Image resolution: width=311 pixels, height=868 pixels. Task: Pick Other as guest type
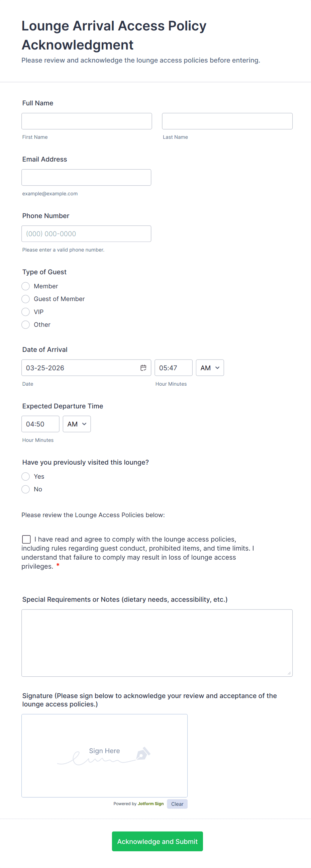[x=26, y=324]
